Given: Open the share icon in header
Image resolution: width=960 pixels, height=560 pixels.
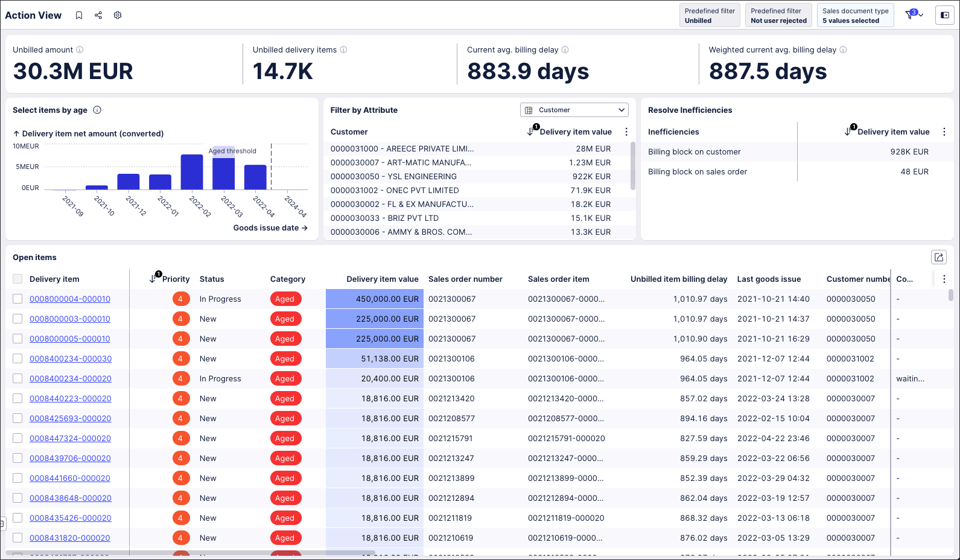Looking at the screenshot, I should tap(98, 15).
